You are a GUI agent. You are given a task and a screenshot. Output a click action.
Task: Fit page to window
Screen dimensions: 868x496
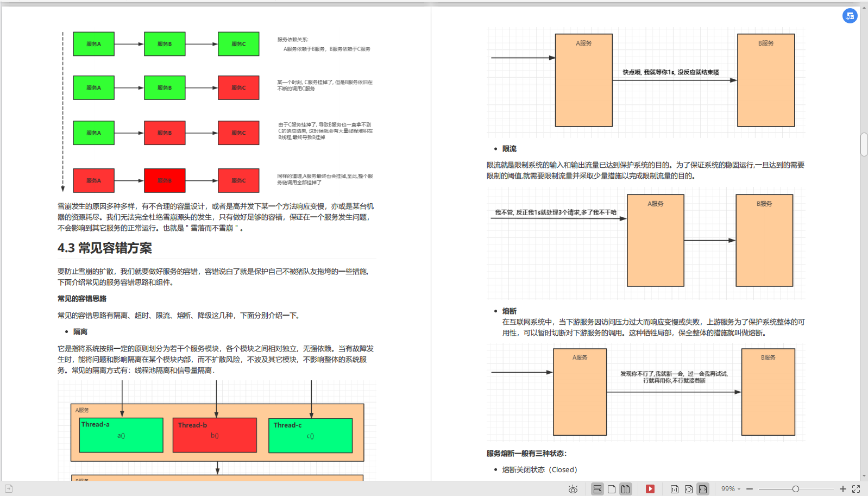(689, 489)
